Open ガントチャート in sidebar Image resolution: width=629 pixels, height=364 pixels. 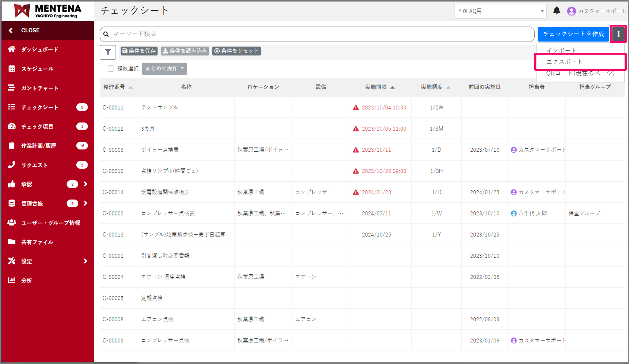click(12, 88)
